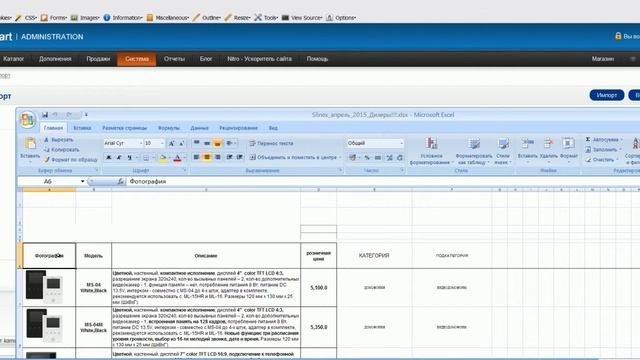640x360 pixels.
Task: Open the A6 name box dropdown
Action: (x=82, y=181)
